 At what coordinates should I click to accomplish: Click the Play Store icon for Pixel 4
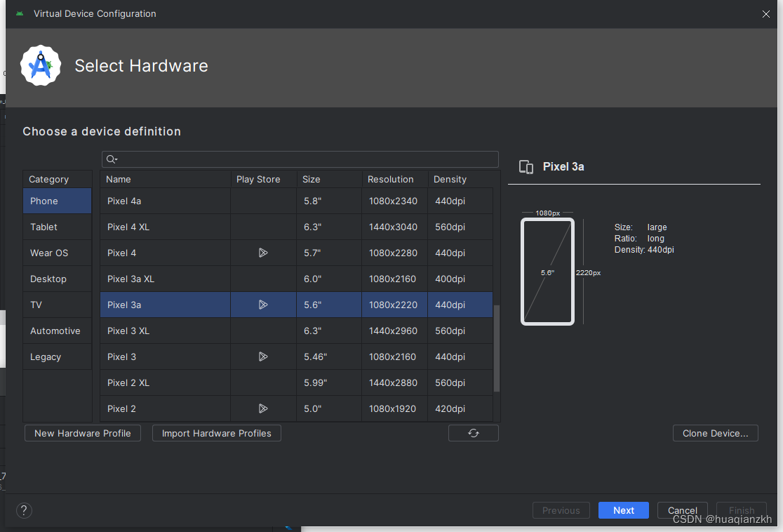263,253
